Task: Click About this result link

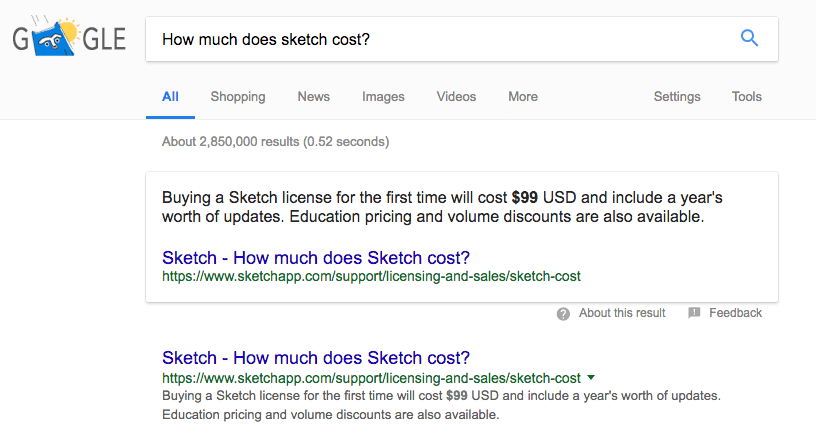Action: tap(622, 313)
